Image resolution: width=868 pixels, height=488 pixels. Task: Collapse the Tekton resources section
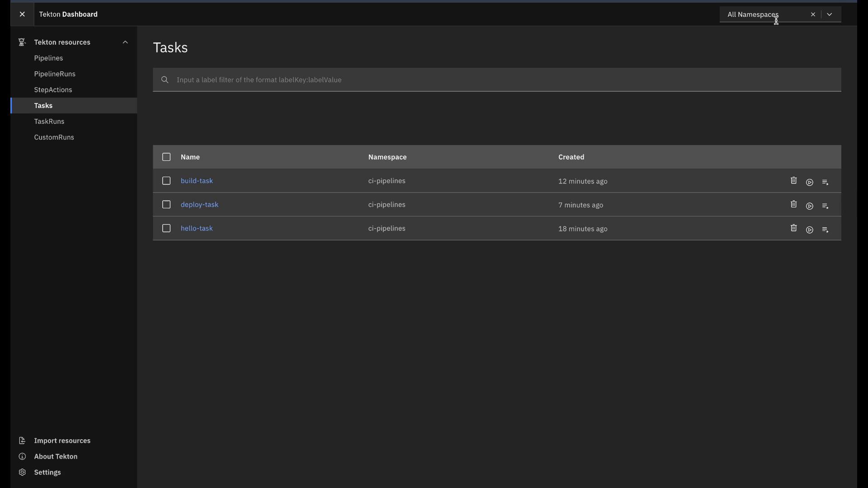click(x=125, y=42)
